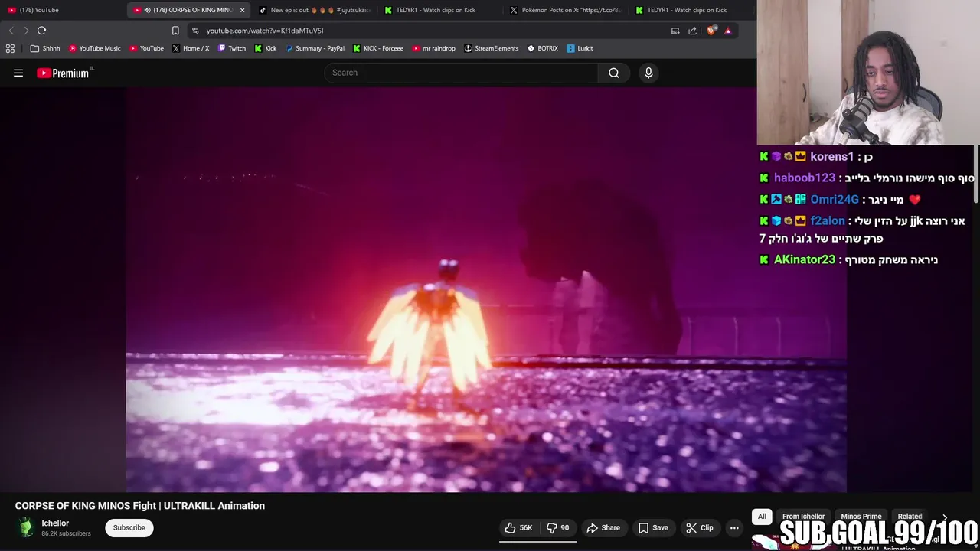The height and width of the screenshot is (551, 980).
Task: Click the video title text
Action: coord(140,506)
